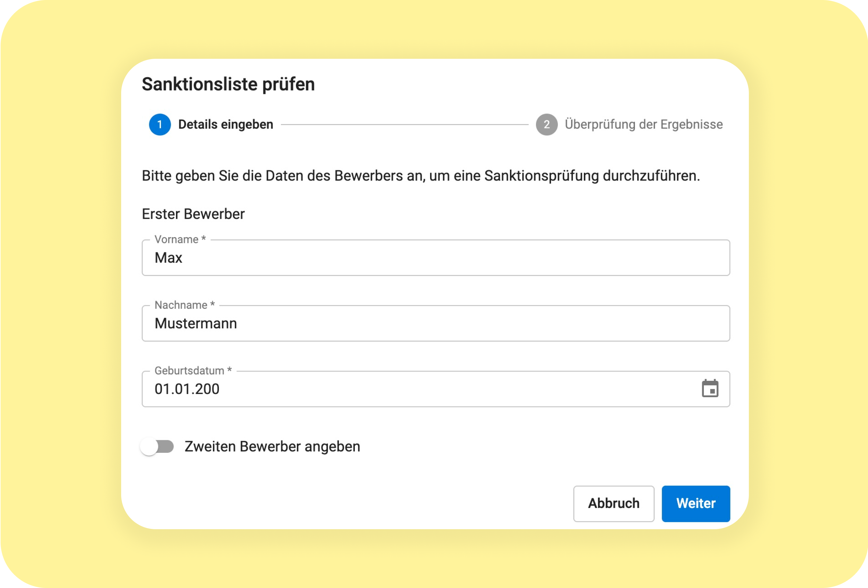Open the calendar picker in Geburtsdatum field

(710, 389)
